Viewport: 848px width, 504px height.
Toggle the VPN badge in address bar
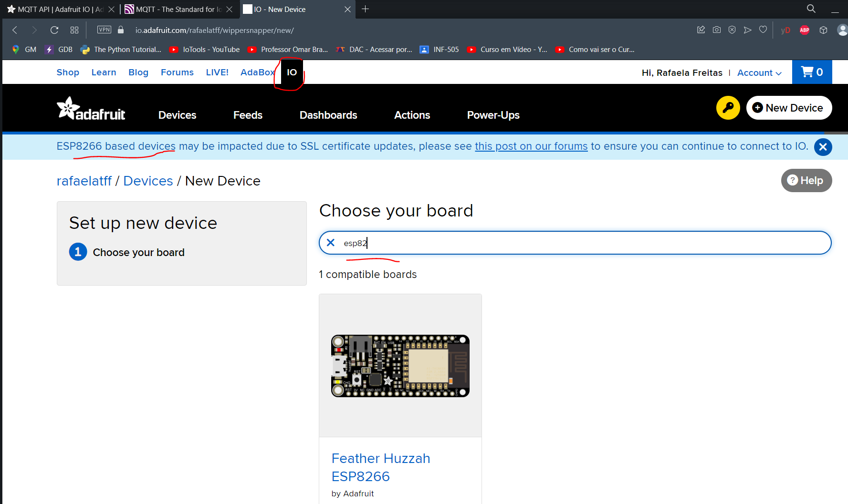[x=104, y=30]
